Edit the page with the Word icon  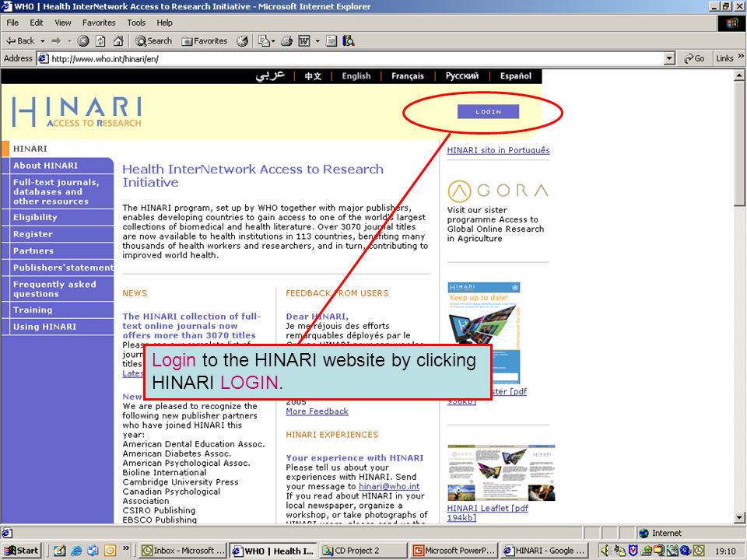click(304, 41)
